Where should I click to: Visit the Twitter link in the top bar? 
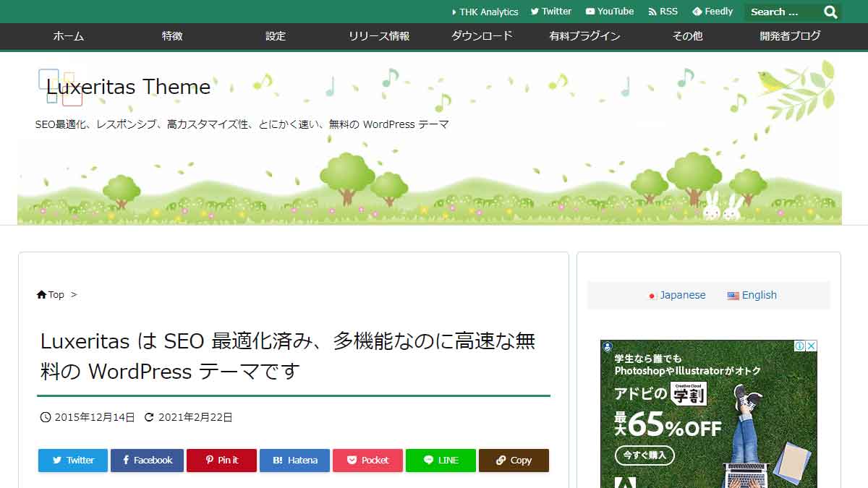(551, 12)
